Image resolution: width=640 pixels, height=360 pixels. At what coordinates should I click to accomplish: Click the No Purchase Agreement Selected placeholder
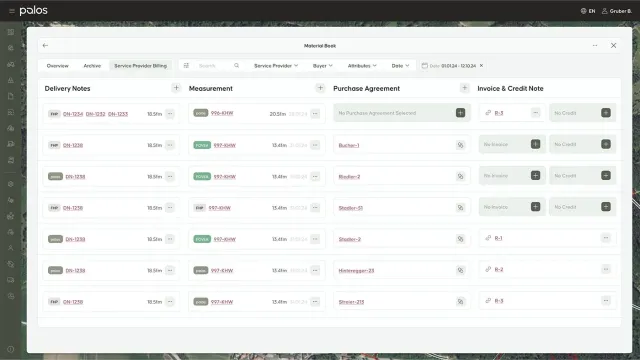point(377,113)
